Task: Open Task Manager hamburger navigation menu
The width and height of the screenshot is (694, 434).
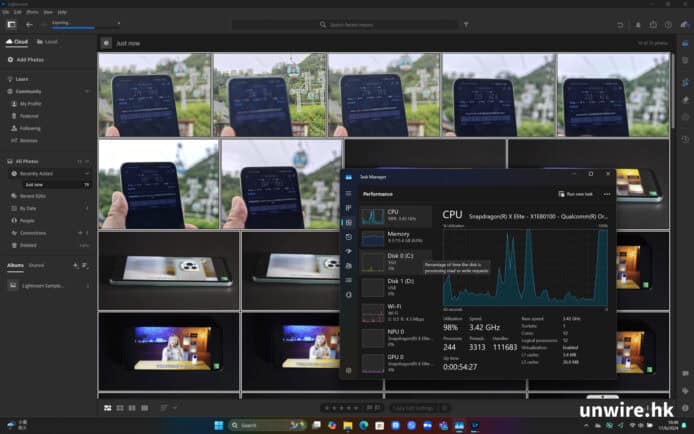Action: point(349,192)
